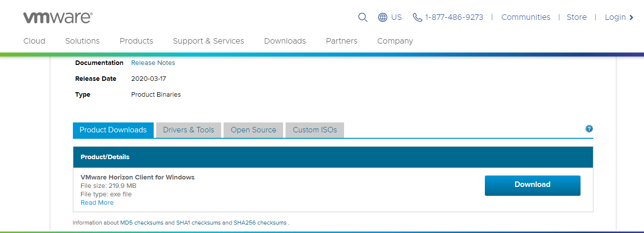Expand the Downloads navigation menu
Viewport: 644px width, 233px height.
coord(285,41)
